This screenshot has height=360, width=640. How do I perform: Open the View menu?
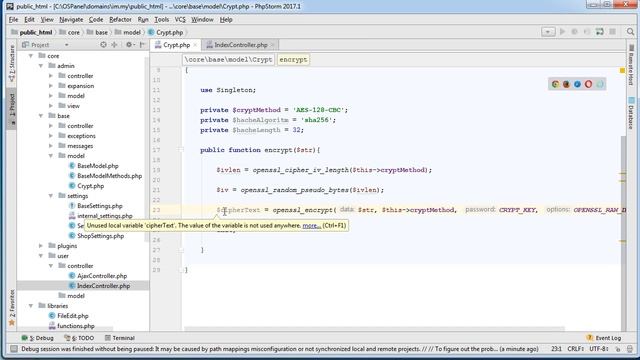[47, 20]
